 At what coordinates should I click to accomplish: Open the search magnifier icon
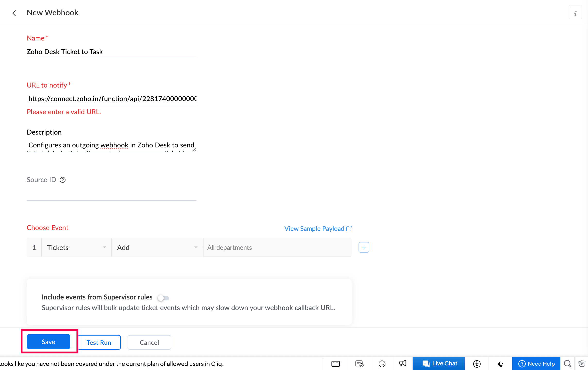[567, 364]
